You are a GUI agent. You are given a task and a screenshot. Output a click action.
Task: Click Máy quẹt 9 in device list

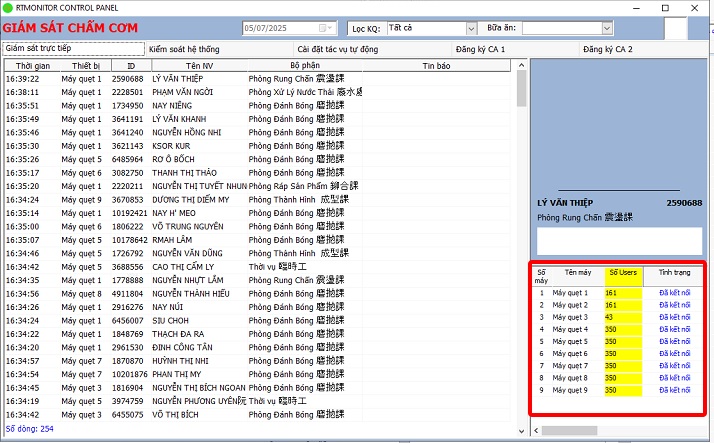(x=570, y=390)
